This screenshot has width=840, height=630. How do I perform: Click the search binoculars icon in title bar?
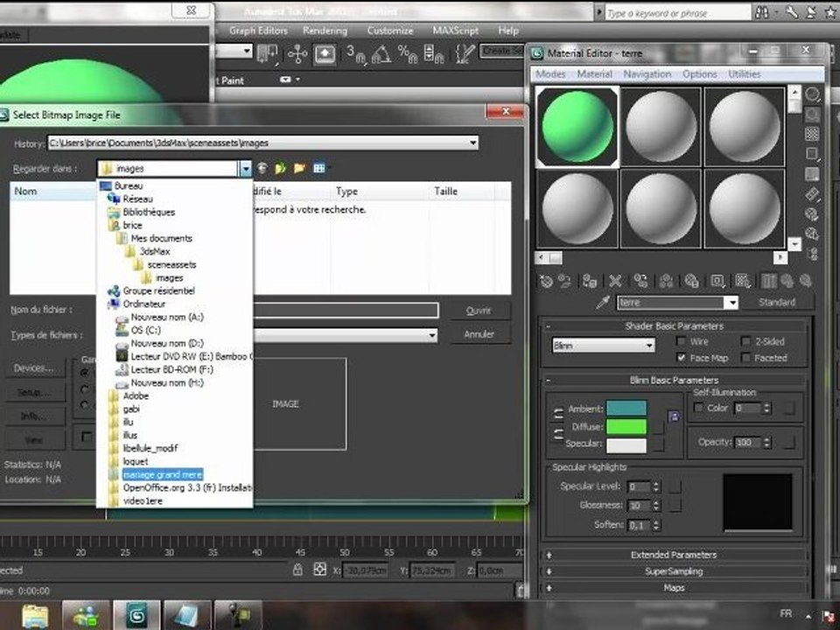click(762, 13)
